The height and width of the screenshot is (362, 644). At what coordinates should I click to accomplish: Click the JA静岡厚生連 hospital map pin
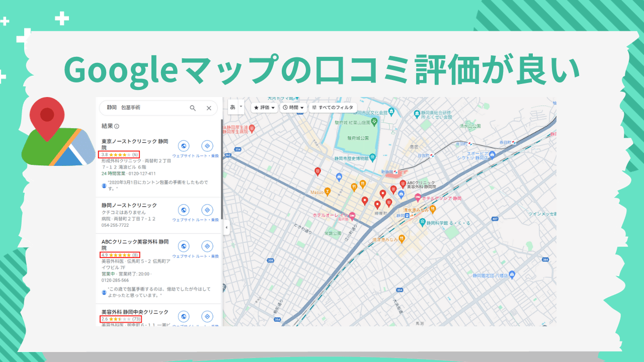point(253,128)
